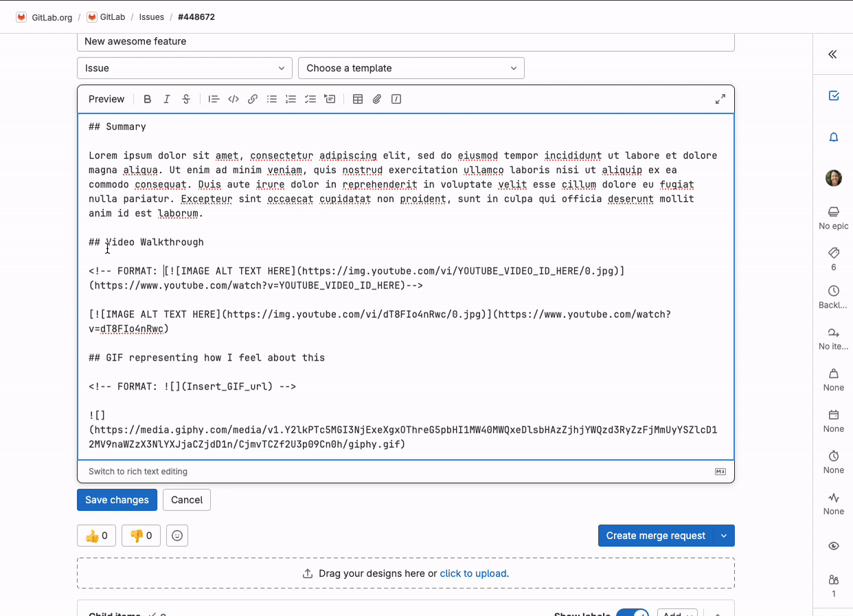This screenshot has height=616, width=853.
Task: Switch to the Preview tab
Action: tap(106, 99)
